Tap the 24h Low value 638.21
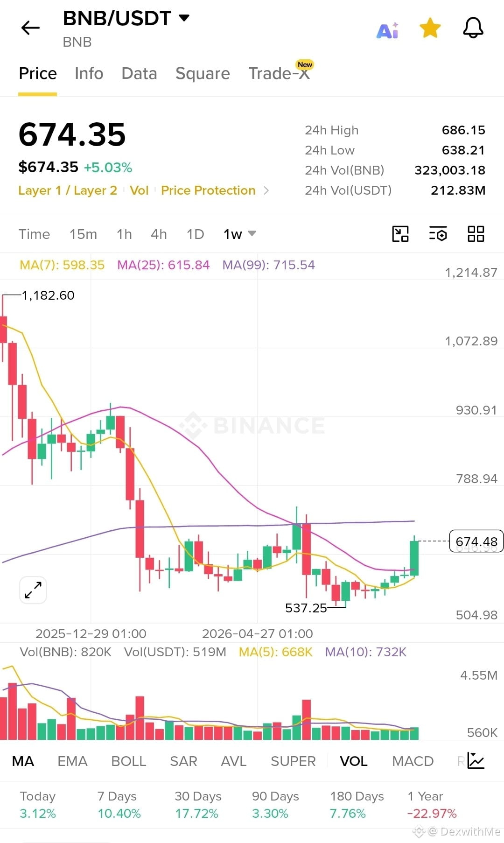This screenshot has height=843, width=504. [463, 150]
